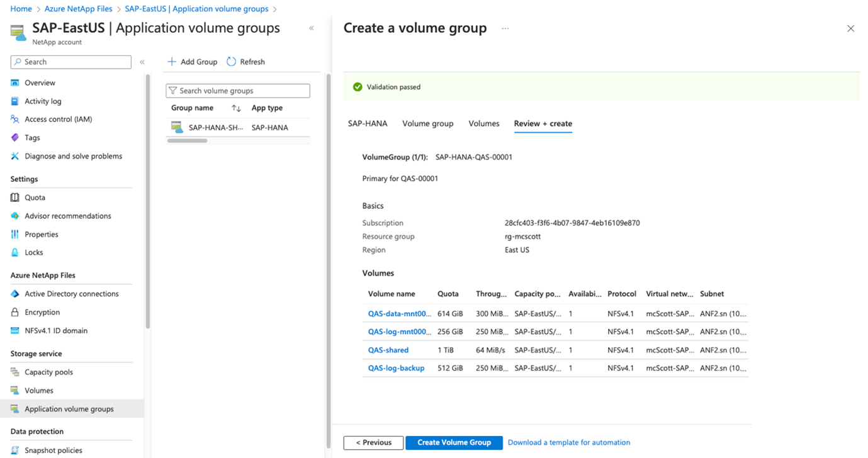Click the SAP-HANA-SH group row icon

[x=177, y=127]
